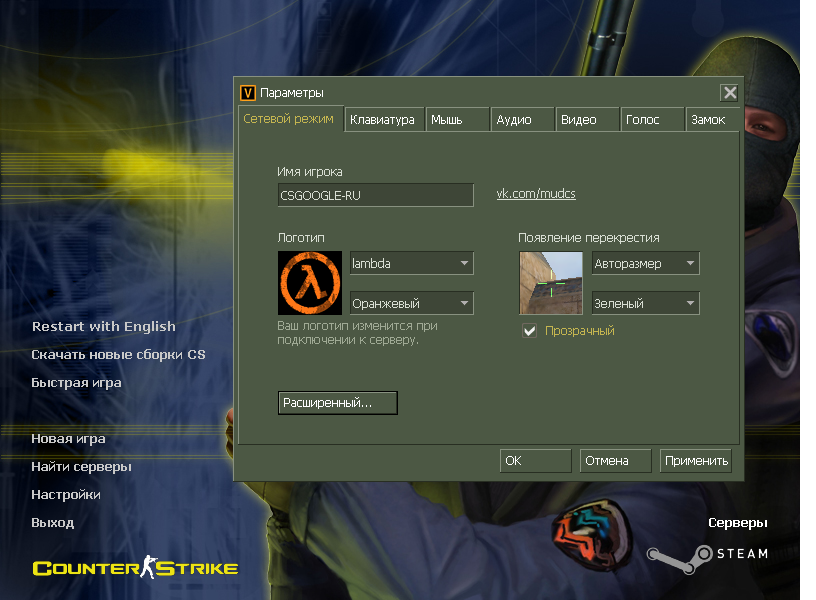Select Найти серверы menu item

81,467
